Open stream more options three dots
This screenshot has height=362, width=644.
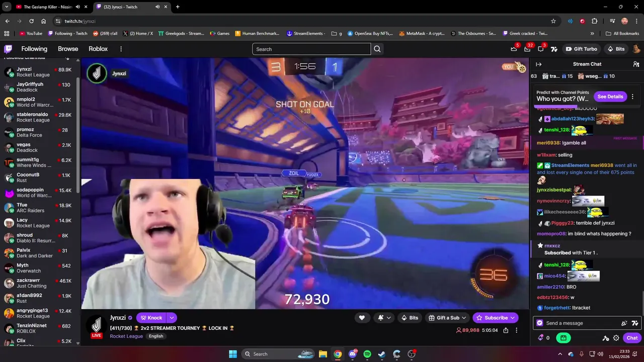point(516,330)
